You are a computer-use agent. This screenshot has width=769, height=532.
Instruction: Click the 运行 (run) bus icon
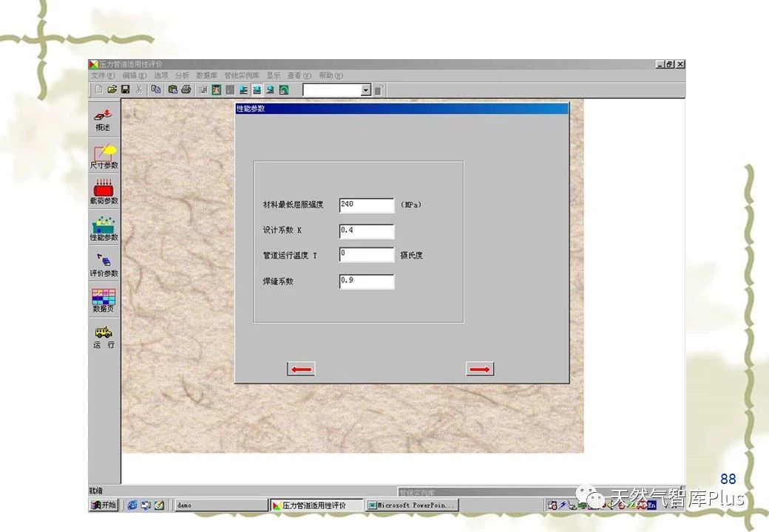104,336
